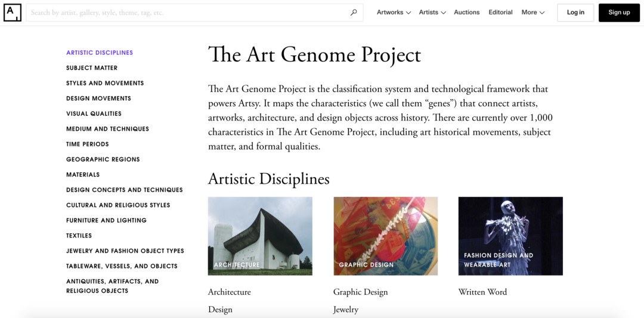The width and height of the screenshot is (644, 318).
Task: Expand the Artists dropdown menu
Action: coord(432,13)
